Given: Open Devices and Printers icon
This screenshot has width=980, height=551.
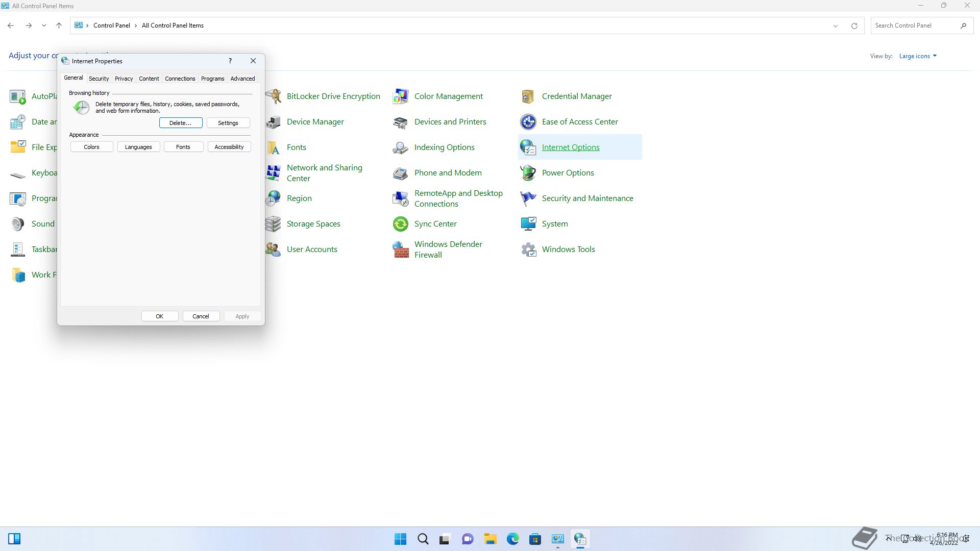Looking at the screenshot, I should [x=401, y=121].
